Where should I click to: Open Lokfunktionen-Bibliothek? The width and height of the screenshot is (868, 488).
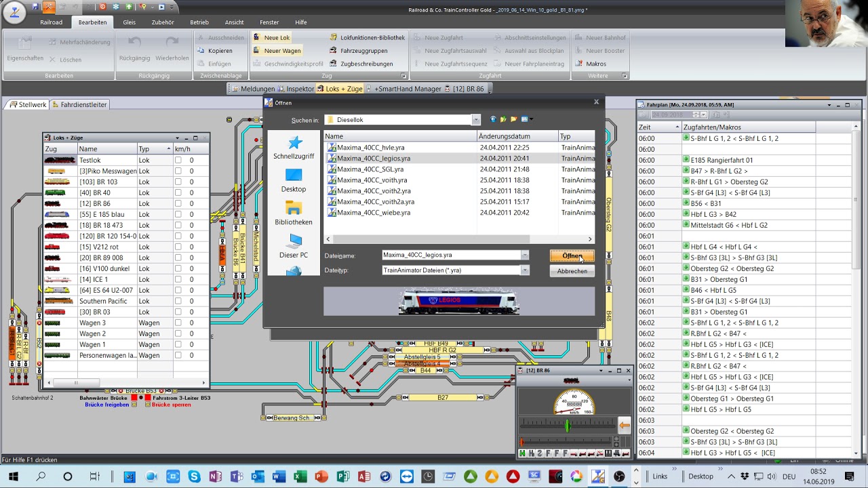pos(367,38)
